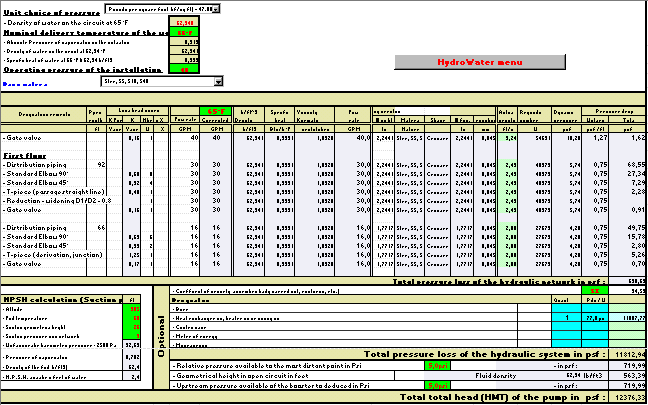Click the 'Total total head (HMT) of the pump' label
Image resolution: width=648 pixels, height=405 pixels.
[x=503, y=397]
